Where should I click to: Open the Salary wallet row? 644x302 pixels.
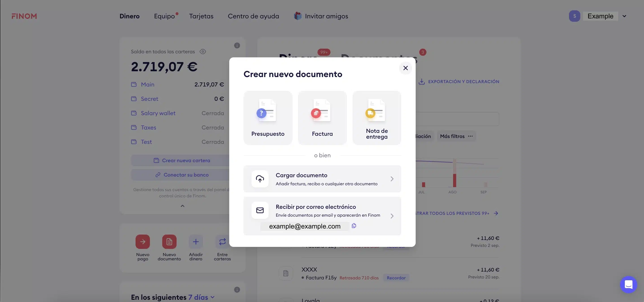177,113
